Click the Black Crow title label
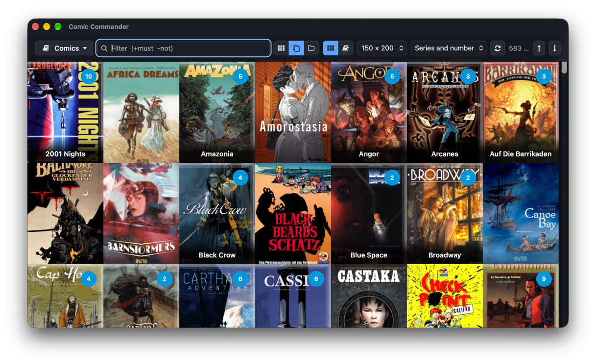This screenshot has width=596, height=364. 217,255
